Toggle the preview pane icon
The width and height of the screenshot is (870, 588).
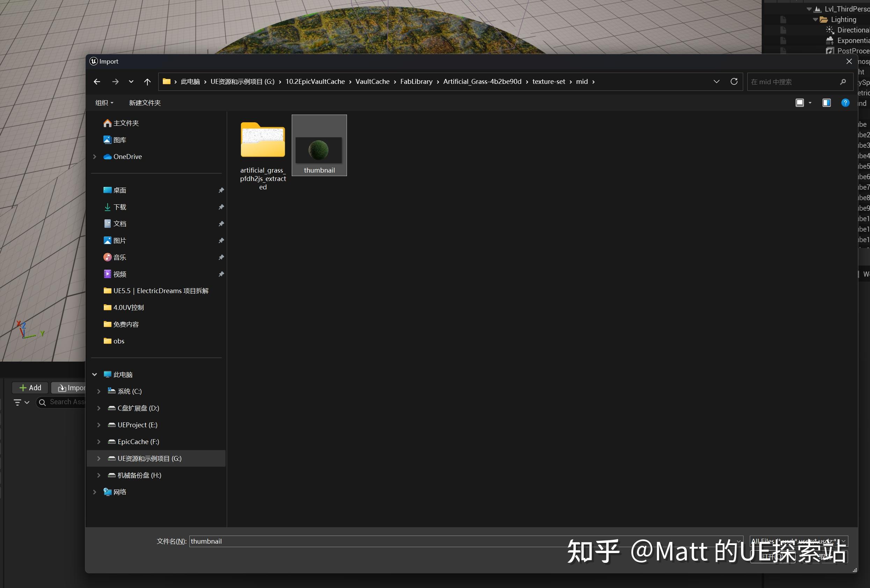coord(826,103)
